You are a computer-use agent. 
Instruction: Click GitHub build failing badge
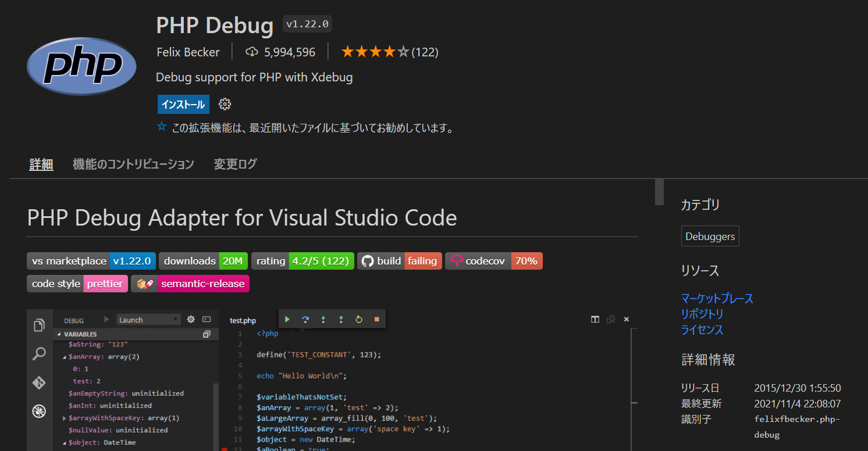[x=400, y=261]
